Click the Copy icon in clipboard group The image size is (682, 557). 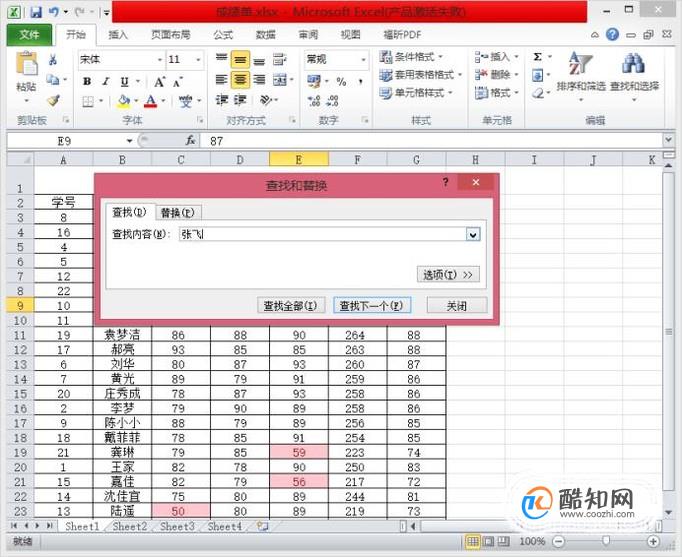(53, 80)
